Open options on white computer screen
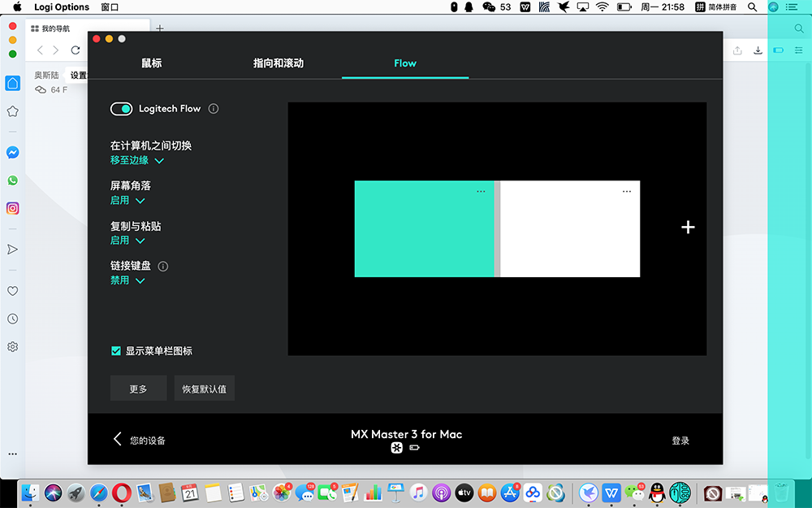812x508 pixels. pos(627,191)
